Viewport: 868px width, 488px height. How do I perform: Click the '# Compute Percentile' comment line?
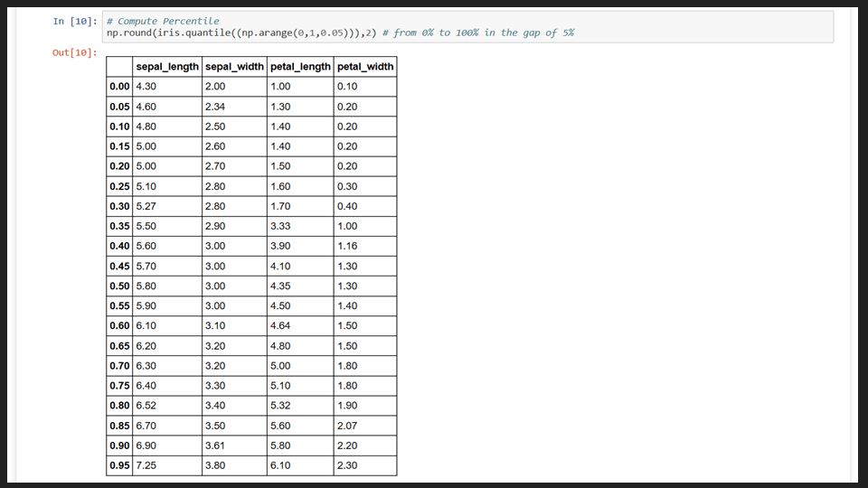pos(163,21)
